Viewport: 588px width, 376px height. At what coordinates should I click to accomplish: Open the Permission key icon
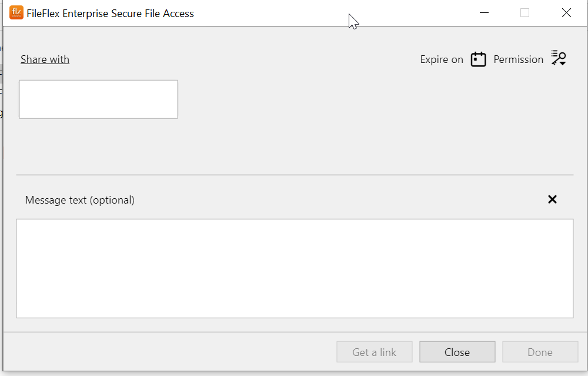(559, 58)
